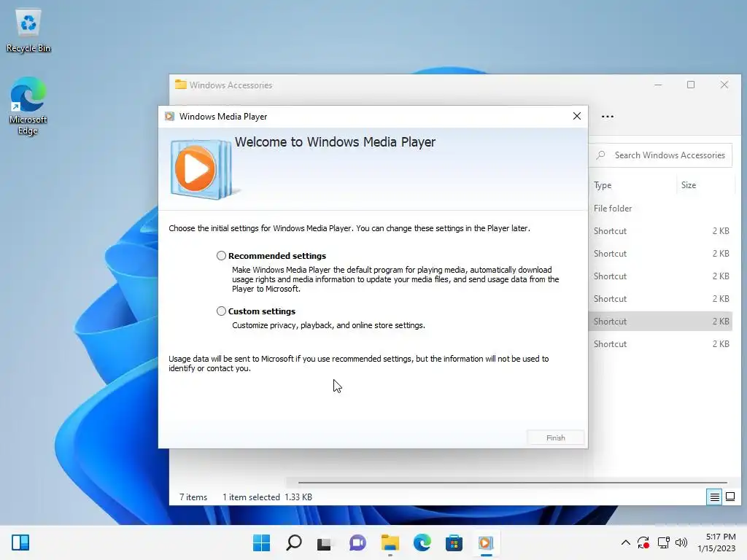The height and width of the screenshot is (560, 747).
Task: Click the Media Player title bar icon
Action: click(169, 116)
